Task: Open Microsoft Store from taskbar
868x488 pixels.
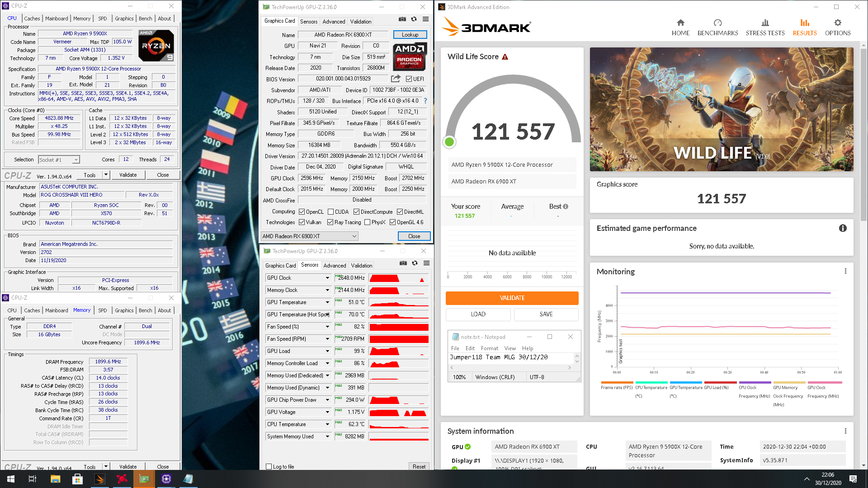Action: click(x=77, y=479)
